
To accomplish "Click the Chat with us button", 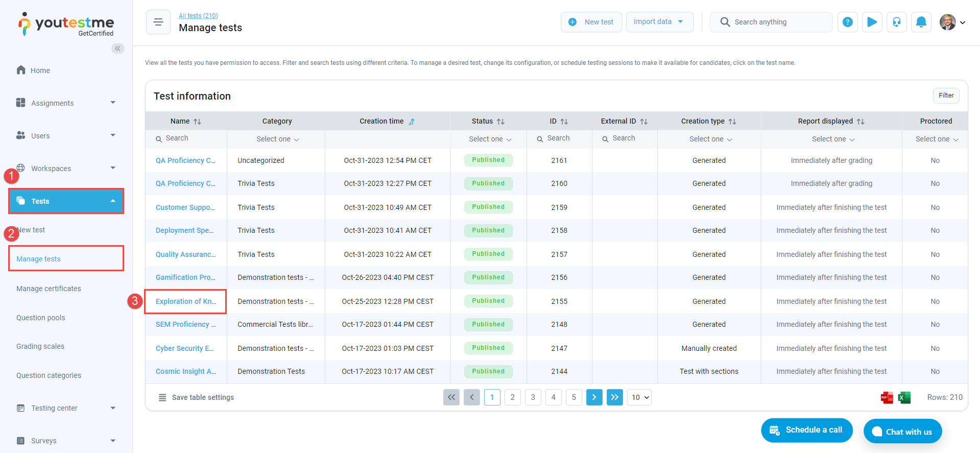I will click(x=902, y=432).
